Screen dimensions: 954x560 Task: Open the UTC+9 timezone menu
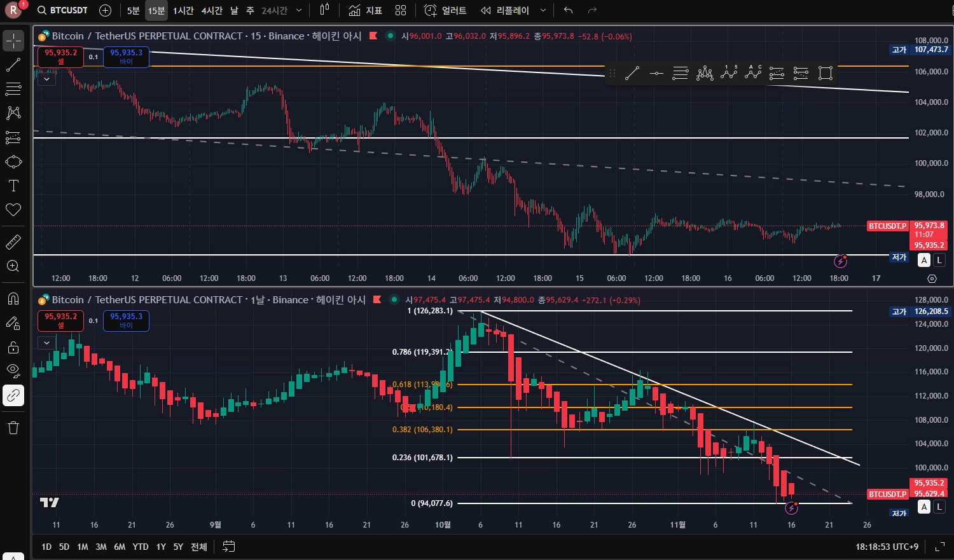[x=887, y=547]
